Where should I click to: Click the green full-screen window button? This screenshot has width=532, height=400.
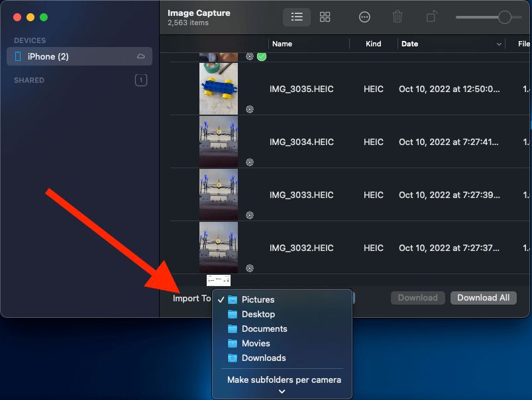44,17
